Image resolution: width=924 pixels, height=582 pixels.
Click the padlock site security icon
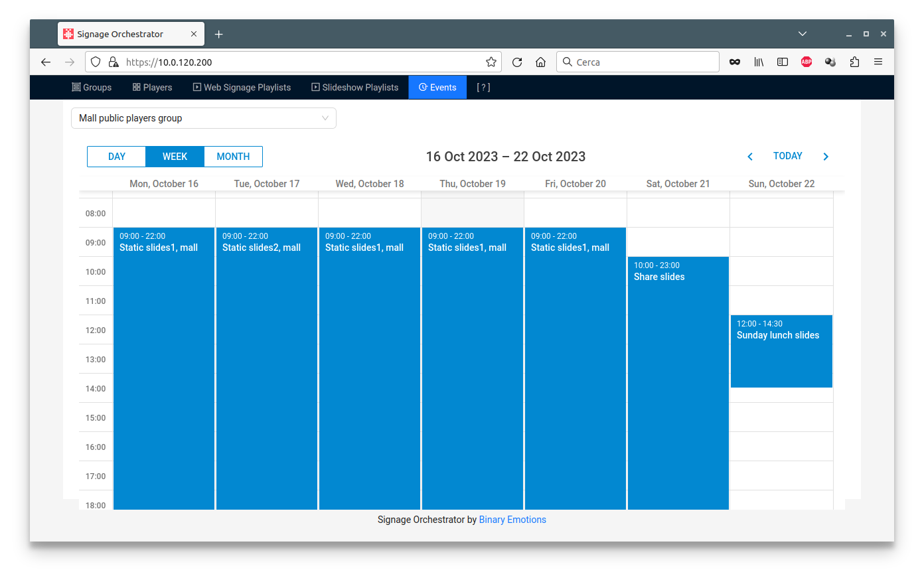click(114, 62)
